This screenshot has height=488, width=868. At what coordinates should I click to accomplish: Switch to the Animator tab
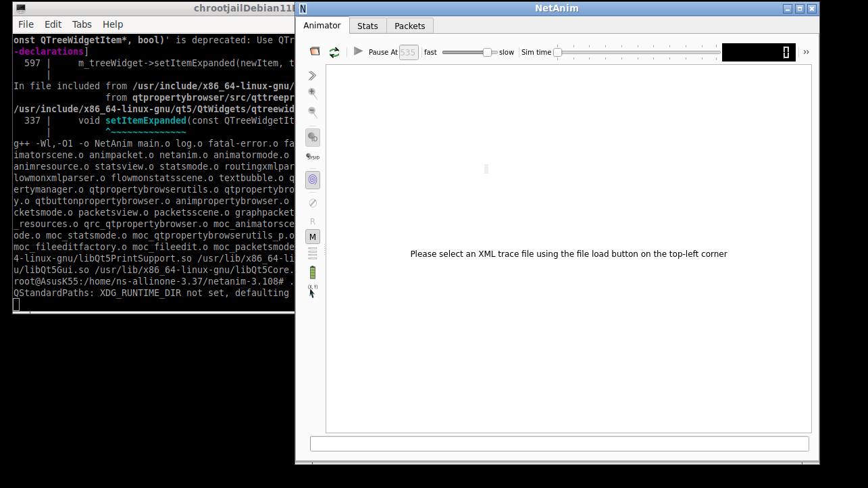322,26
